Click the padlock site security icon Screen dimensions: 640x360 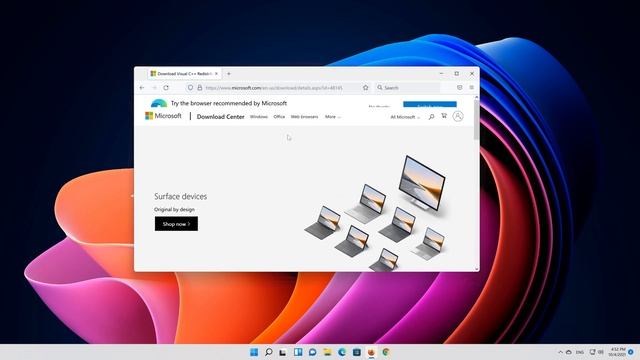coord(200,88)
